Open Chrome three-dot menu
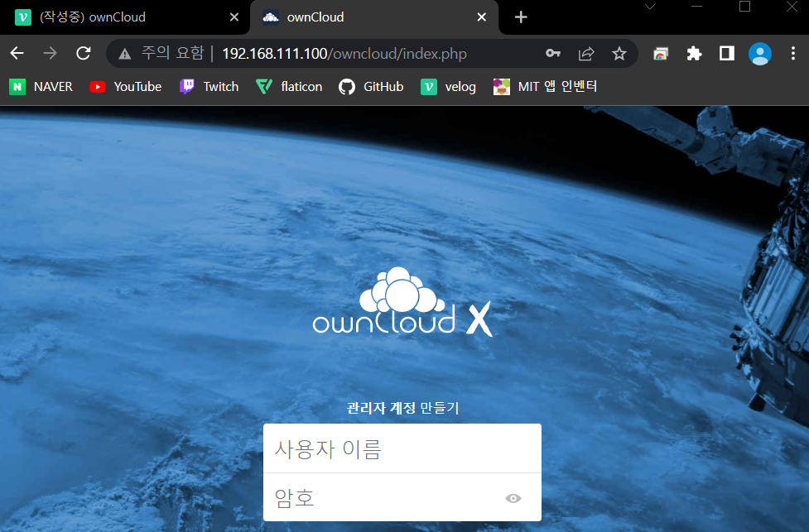Image resolution: width=809 pixels, height=532 pixels. click(x=793, y=53)
